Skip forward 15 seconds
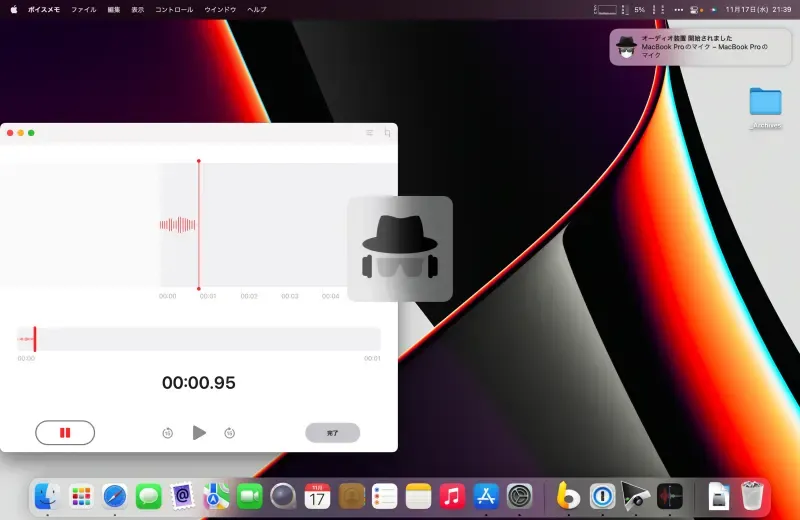The height and width of the screenshot is (520, 800). 229,433
